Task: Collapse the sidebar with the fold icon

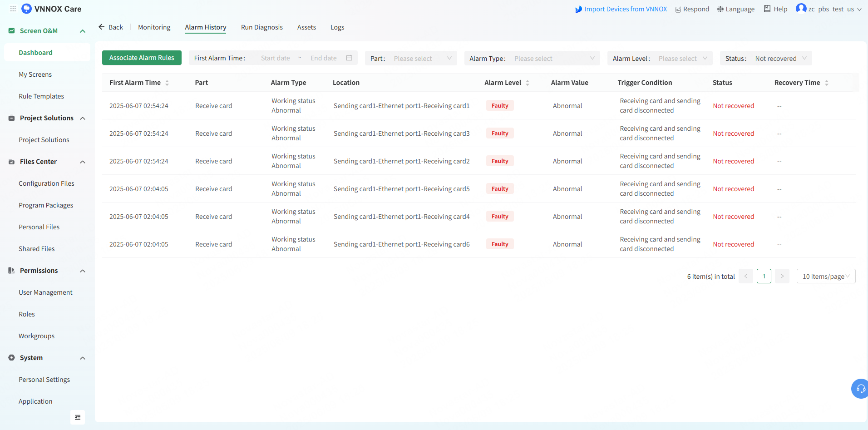Action: pos(78,417)
